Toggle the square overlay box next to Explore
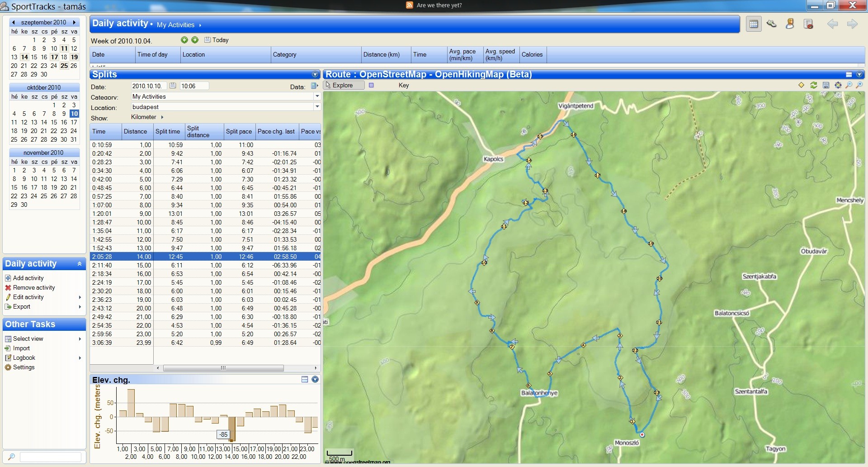This screenshot has width=868, height=467. point(371,85)
